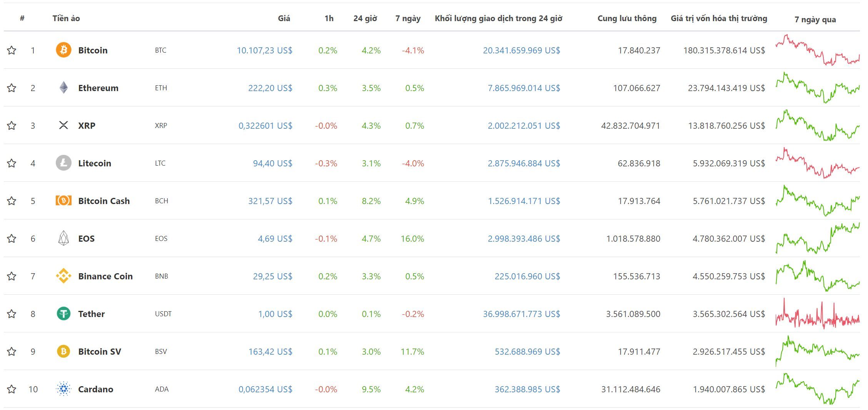Click Bitcoin Cash 24h change 8.2%
868x410 pixels.
[x=371, y=201]
